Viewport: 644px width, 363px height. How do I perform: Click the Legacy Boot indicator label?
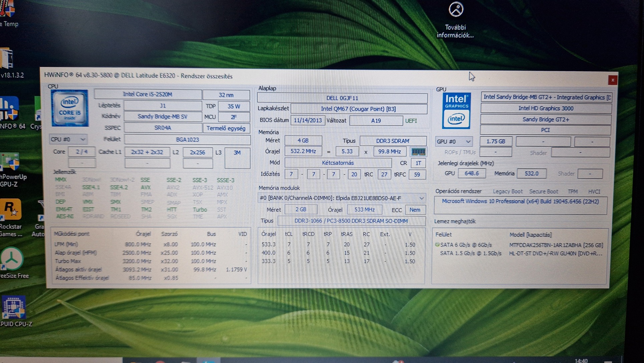click(x=508, y=191)
